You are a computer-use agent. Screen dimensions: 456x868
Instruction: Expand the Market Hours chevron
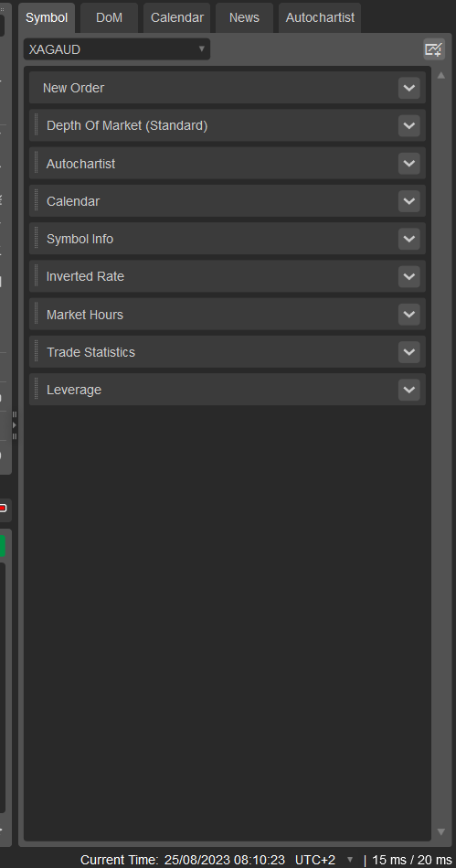409,314
